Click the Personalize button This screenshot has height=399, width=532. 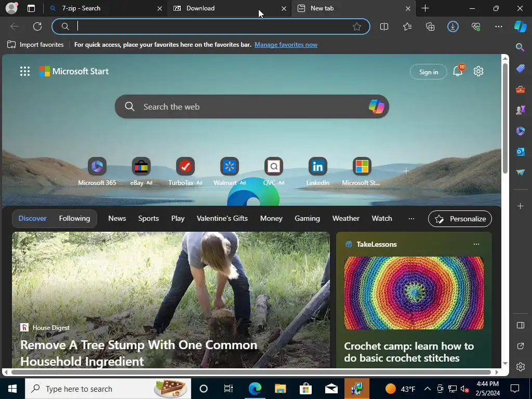coord(460,219)
